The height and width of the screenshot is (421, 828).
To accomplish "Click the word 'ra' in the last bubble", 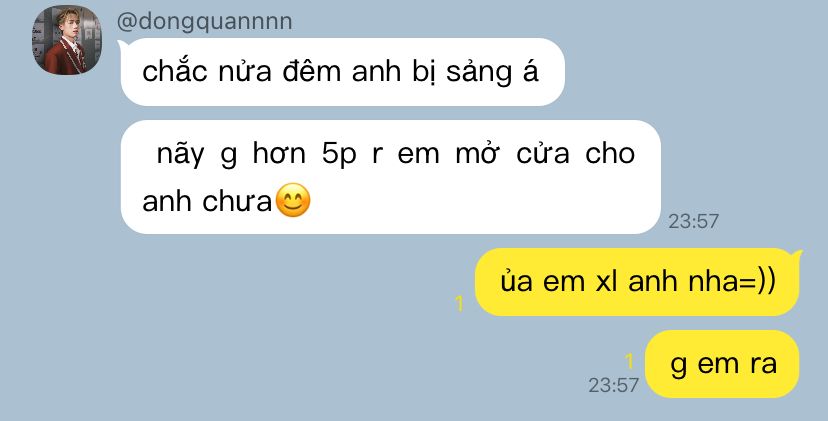I will tap(764, 364).
